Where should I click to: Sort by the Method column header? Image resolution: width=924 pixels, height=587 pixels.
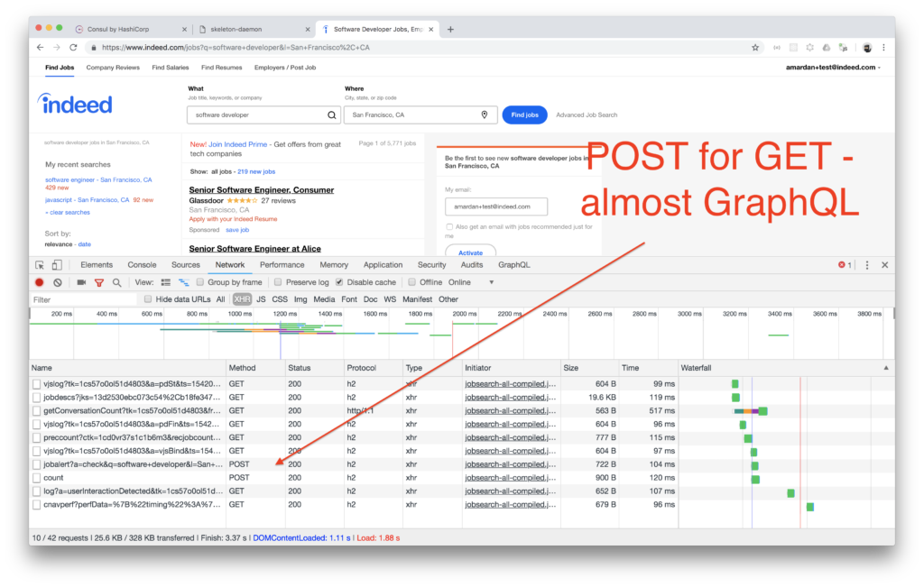(255, 368)
